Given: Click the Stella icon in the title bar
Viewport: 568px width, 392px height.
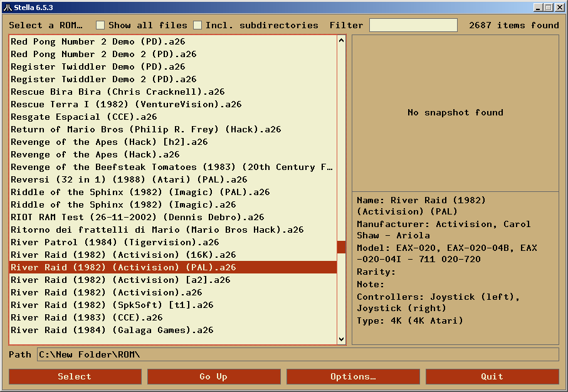Looking at the screenshot, I should (8, 8).
